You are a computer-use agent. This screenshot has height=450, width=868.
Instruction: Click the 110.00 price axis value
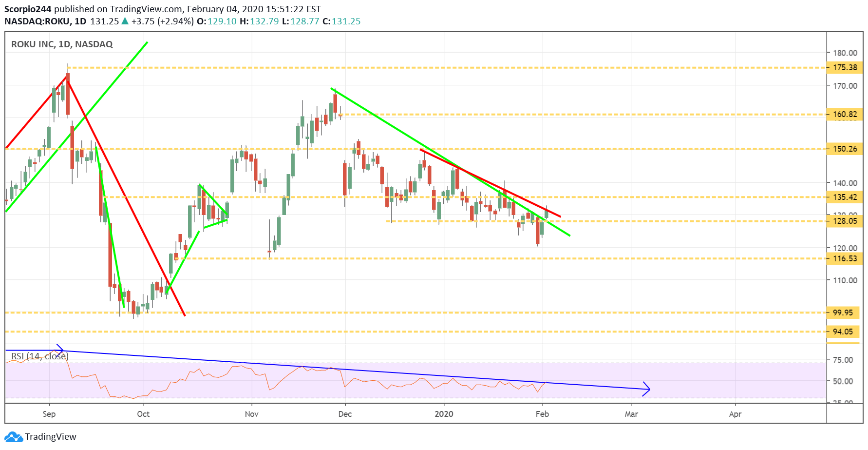[845, 280]
